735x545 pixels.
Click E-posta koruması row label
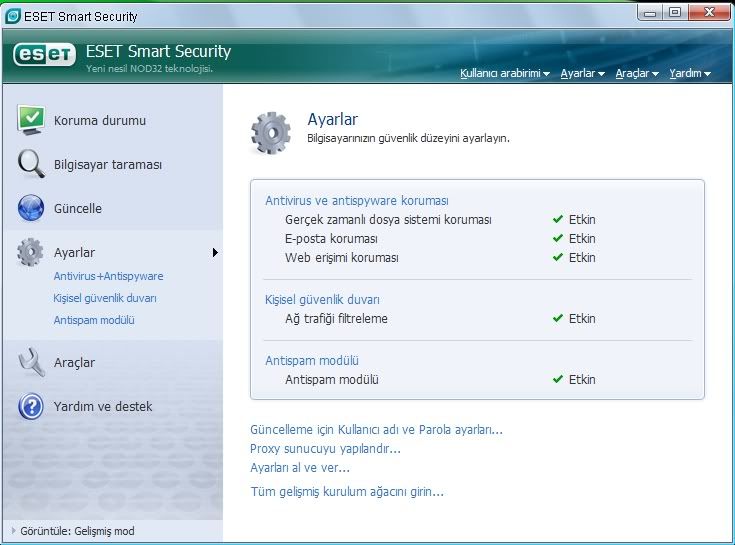coord(331,239)
